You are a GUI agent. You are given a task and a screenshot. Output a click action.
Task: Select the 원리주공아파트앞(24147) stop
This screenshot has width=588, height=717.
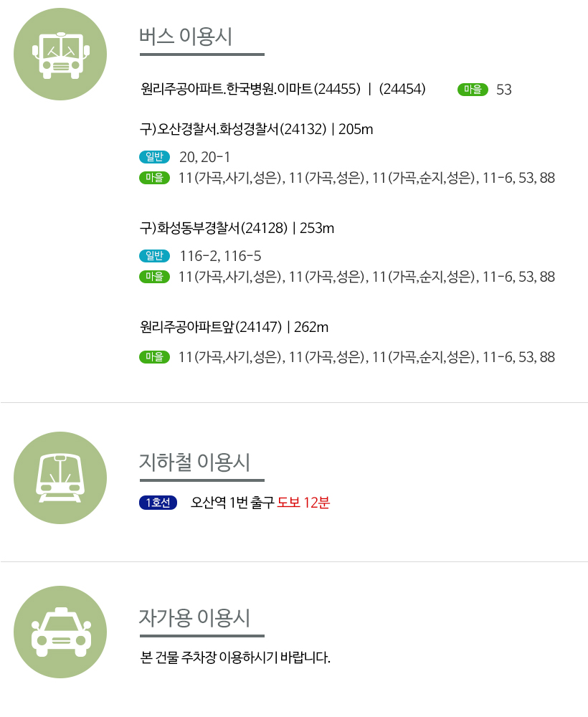click(x=212, y=327)
